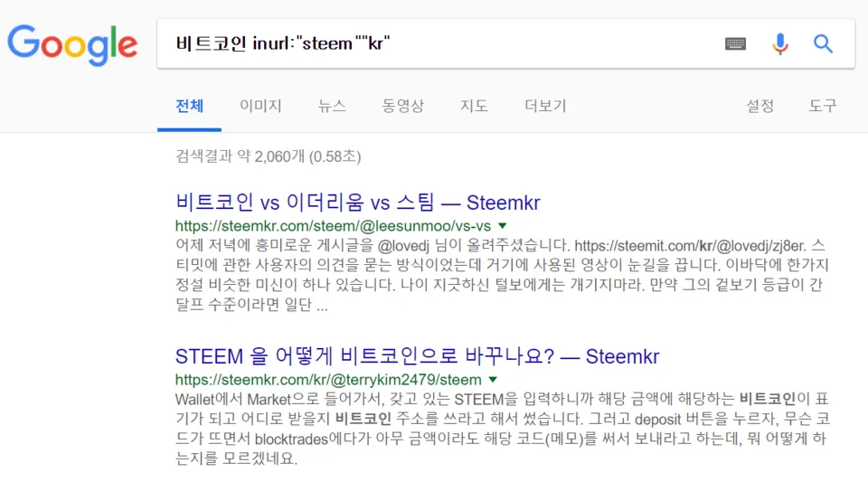Click the steemkr.com leesunmoo green URL

tap(334, 226)
